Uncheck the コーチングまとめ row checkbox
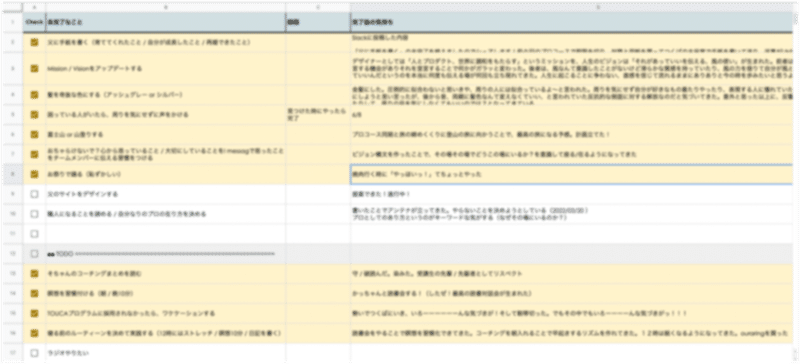 pos(34,274)
